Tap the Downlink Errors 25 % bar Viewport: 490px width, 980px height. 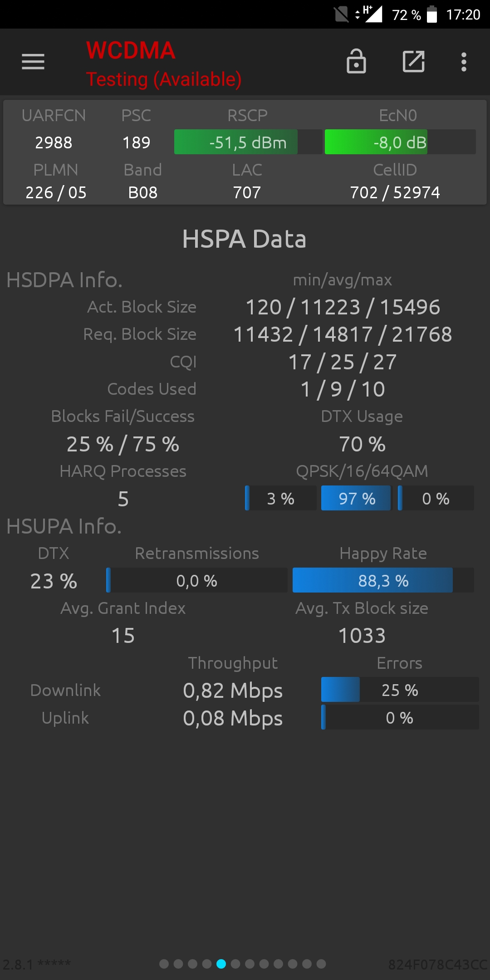point(400,690)
